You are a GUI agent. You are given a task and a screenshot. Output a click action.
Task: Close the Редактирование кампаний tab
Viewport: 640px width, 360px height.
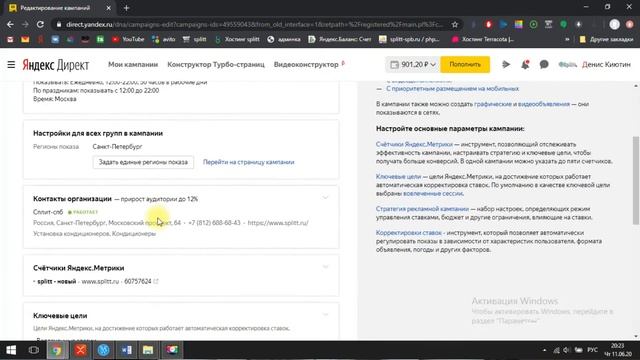(x=108, y=8)
